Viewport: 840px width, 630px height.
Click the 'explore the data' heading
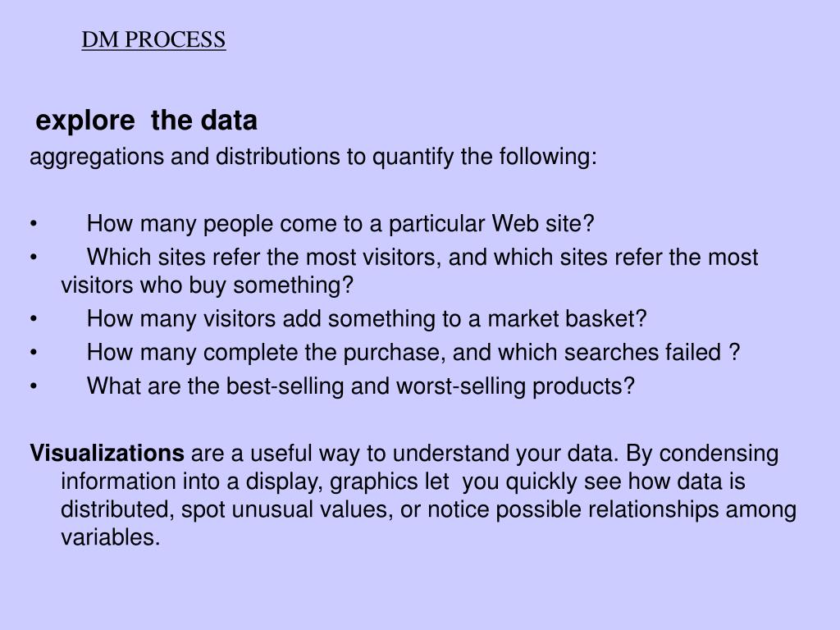pyautogui.click(x=146, y=121)
